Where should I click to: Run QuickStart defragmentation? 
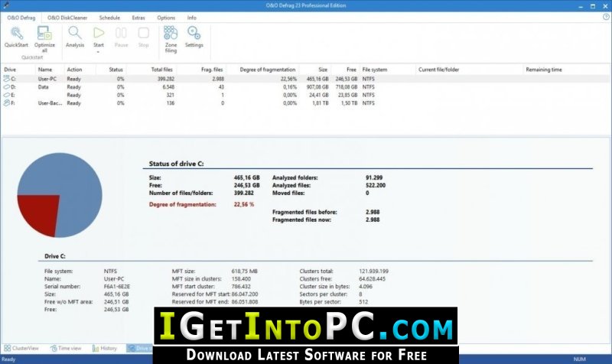(16, 37)
